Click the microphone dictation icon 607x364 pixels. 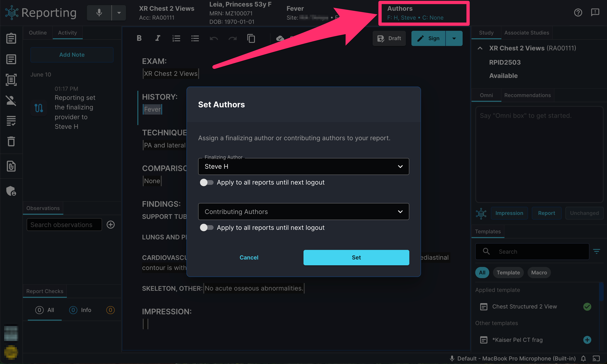coord(99,13)
